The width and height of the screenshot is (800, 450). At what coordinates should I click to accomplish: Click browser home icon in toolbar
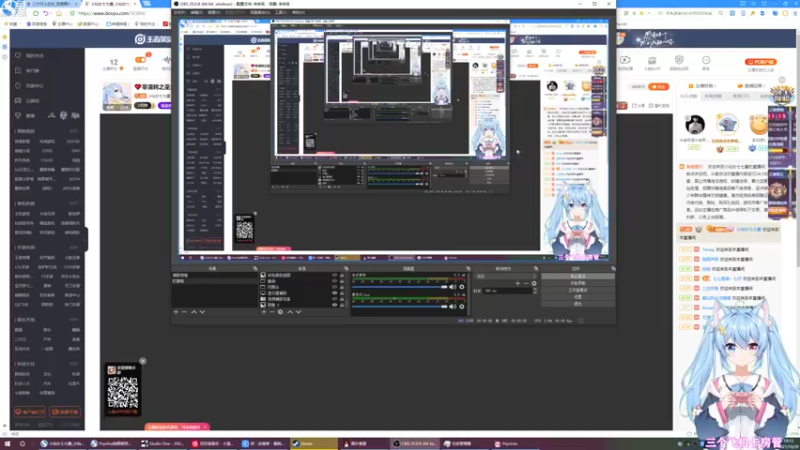point(59,13)
